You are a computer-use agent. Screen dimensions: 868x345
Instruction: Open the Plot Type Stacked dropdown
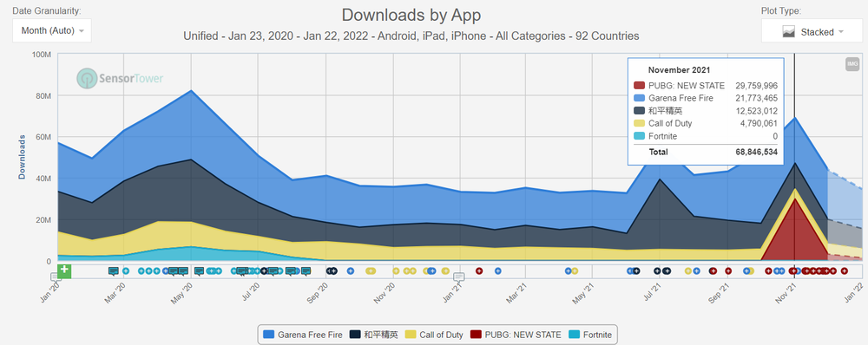[812, 31]
